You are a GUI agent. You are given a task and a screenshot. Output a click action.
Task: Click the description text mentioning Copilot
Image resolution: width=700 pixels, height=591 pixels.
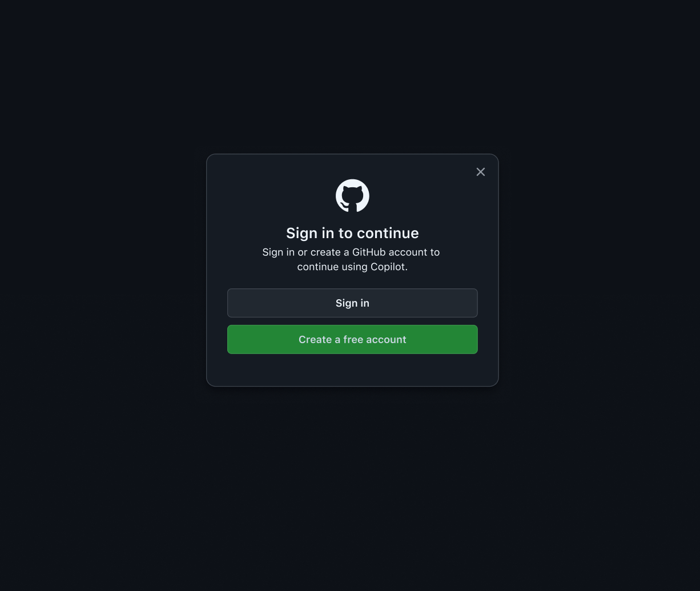pyautogui.click(x=351, y=259)
